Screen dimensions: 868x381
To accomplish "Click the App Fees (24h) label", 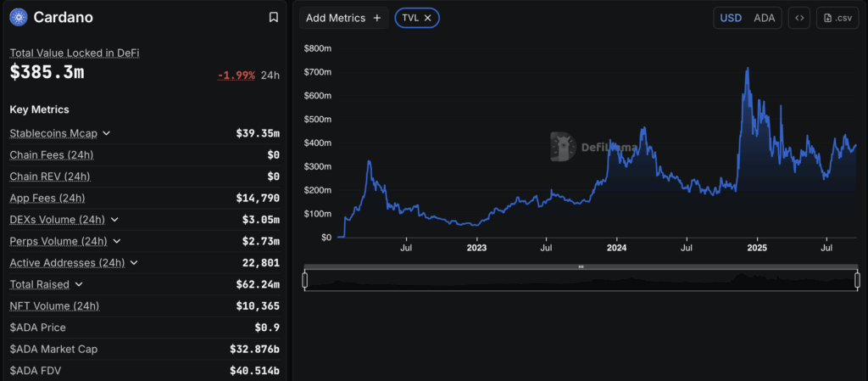I will point(47,199).
